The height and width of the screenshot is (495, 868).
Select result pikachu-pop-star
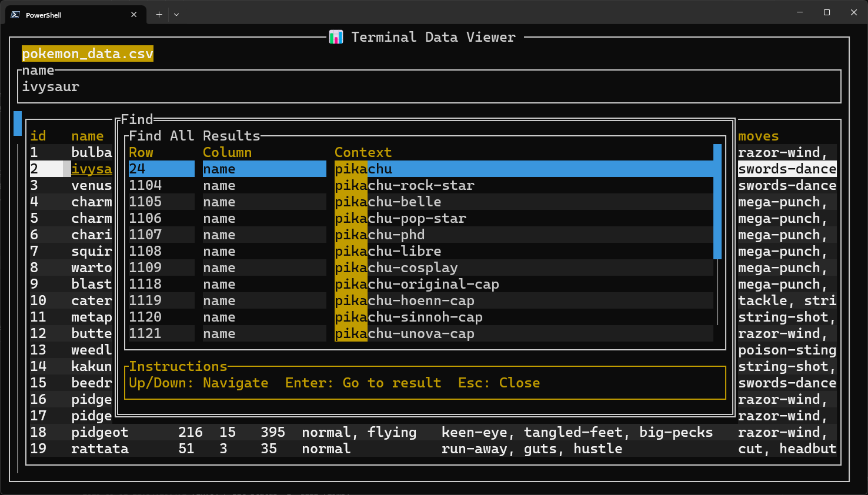(421, 218)
